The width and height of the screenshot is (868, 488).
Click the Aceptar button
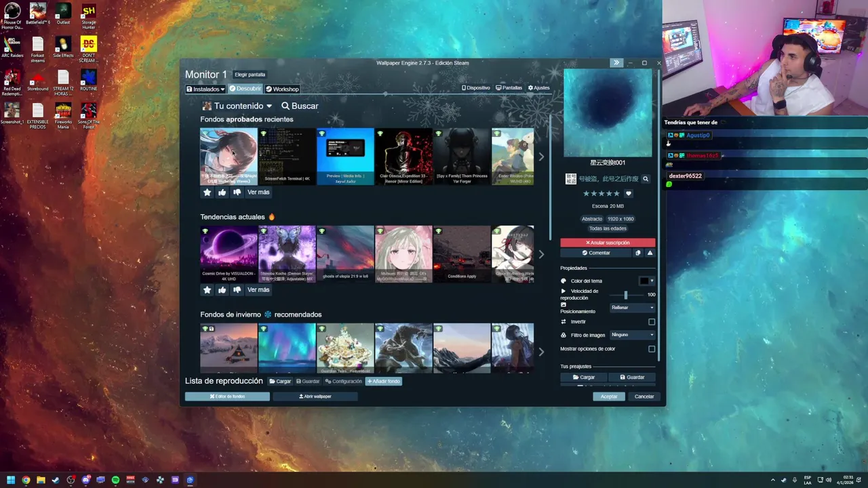point(609,396)
